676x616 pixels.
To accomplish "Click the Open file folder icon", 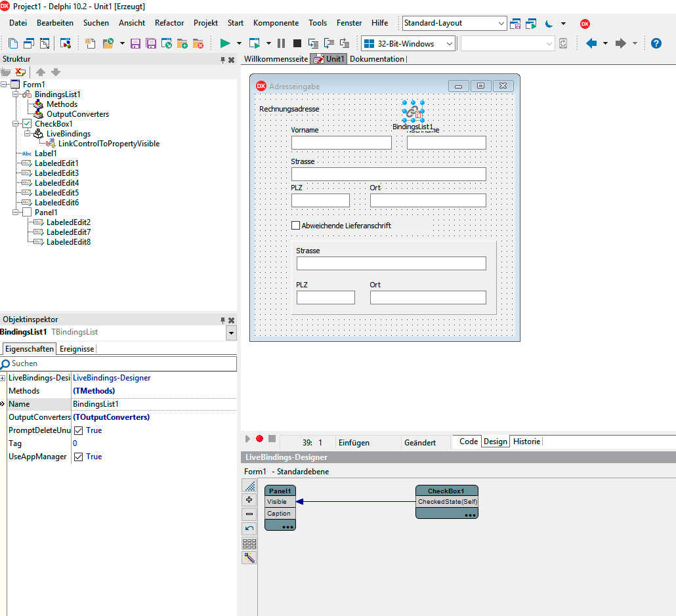I will 108,43.
